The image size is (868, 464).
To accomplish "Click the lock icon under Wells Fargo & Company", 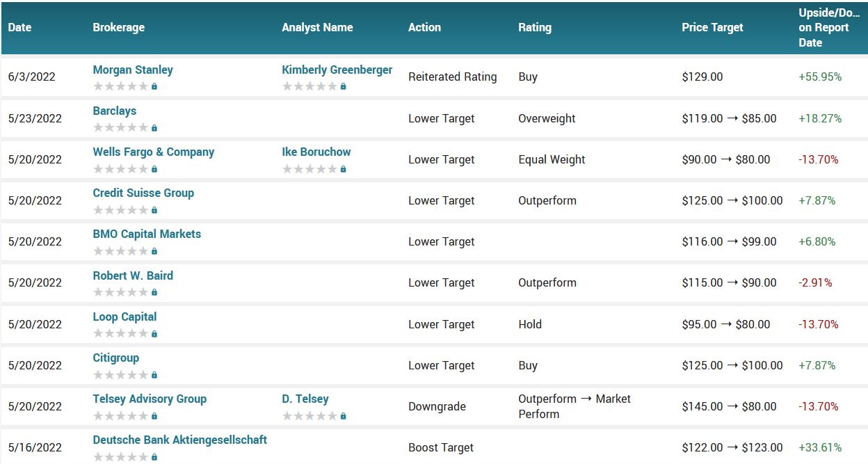I will pyautogui.click(x=154, y=169).
